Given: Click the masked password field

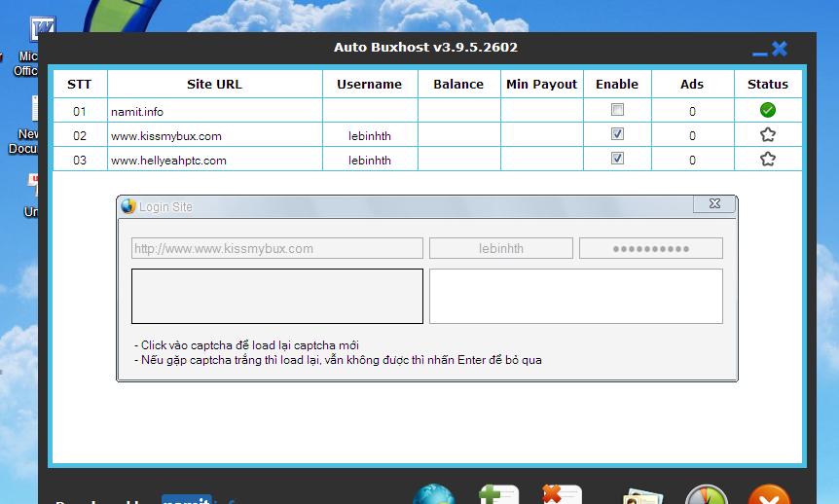Looking at the screenshot, I should (x=650, y=248).
